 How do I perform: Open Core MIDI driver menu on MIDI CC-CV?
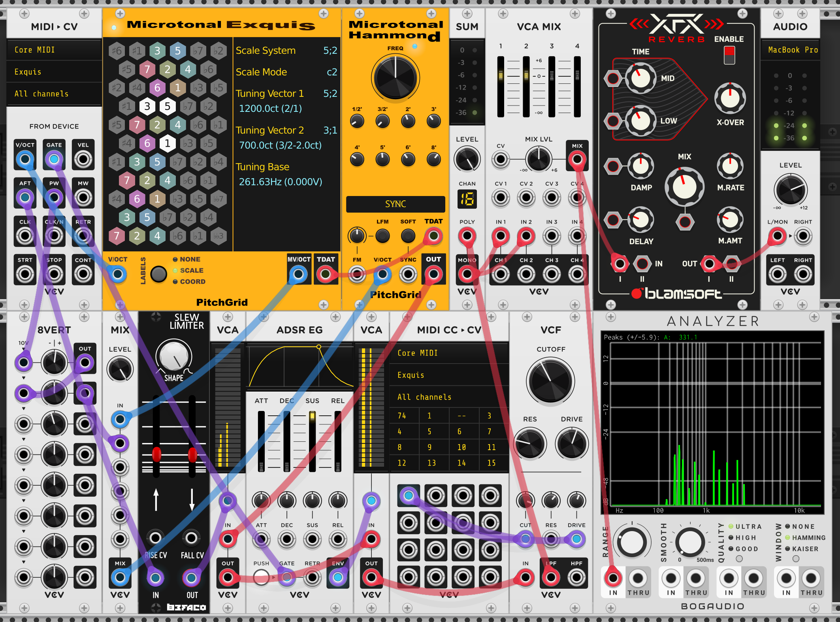449,353
